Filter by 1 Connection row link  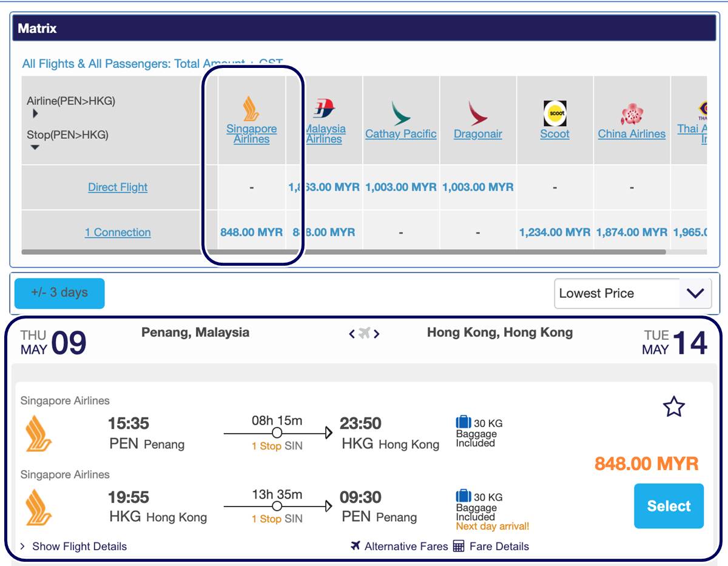118,232
